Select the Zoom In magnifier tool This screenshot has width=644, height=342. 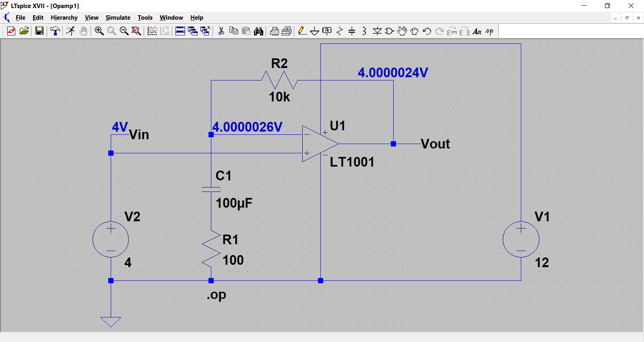point(99,31)
